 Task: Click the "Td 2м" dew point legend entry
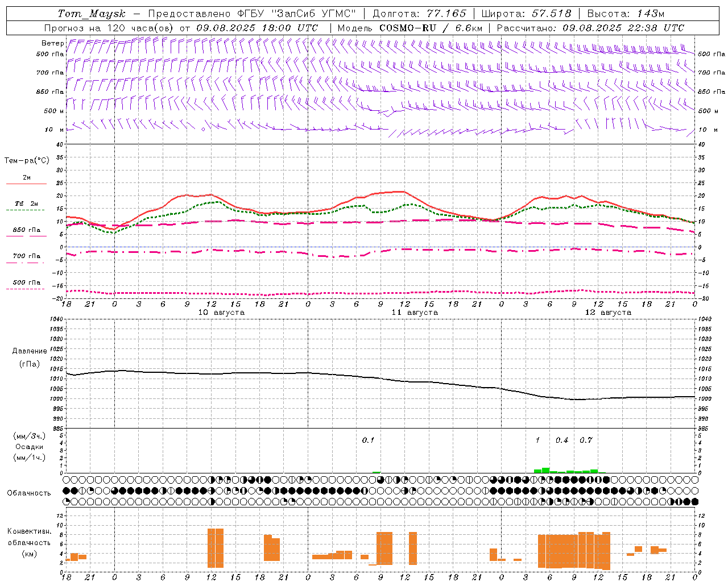click(x=26, y=203)
